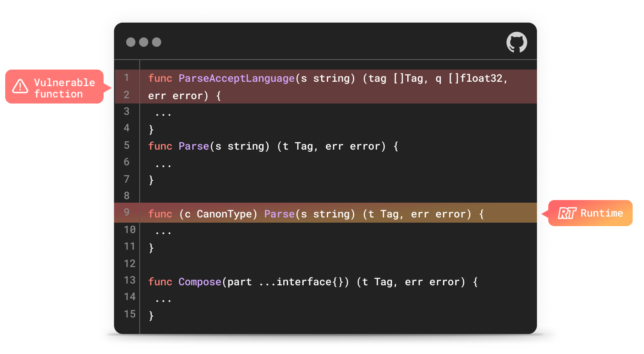Click the first gray window dot
Viewport: 644px width, 354px height.
[x=131, y=42]
